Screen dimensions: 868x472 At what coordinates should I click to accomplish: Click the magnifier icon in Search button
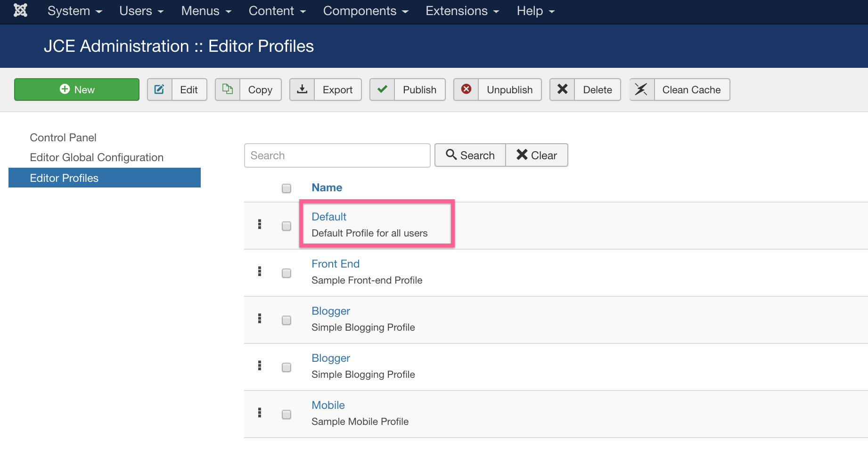tap(451, 155)
